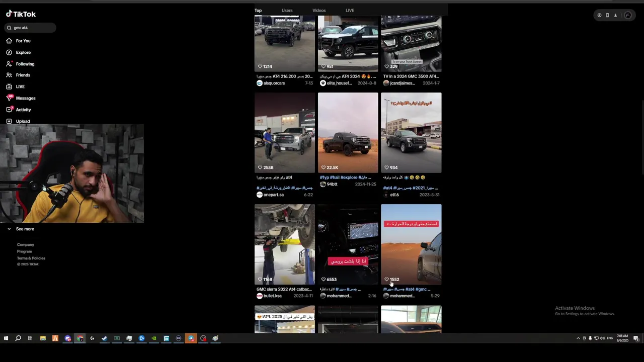644x362 pixels.
Task: Switch to the Users results tab
Action: click(x=287, y=11)
